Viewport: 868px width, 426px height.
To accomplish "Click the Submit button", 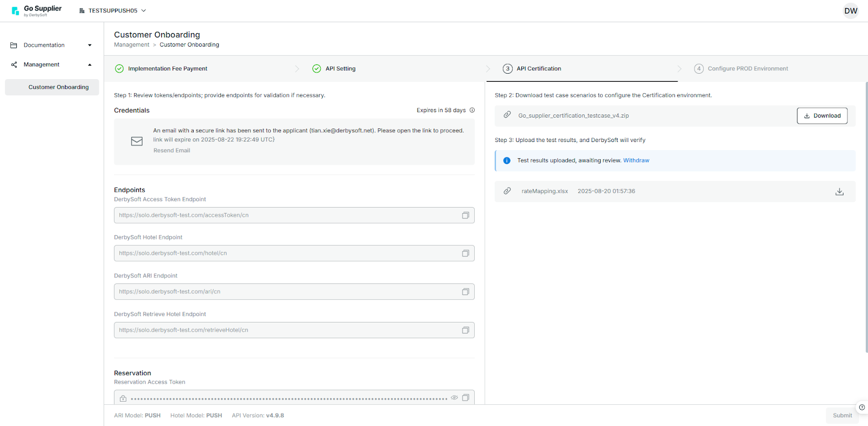I will (x=842, y=416).
